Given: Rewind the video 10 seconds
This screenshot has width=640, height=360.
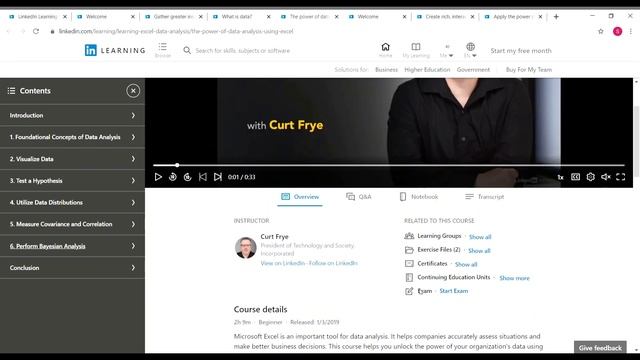Looking at the screenshot, I should click(173, 177).
